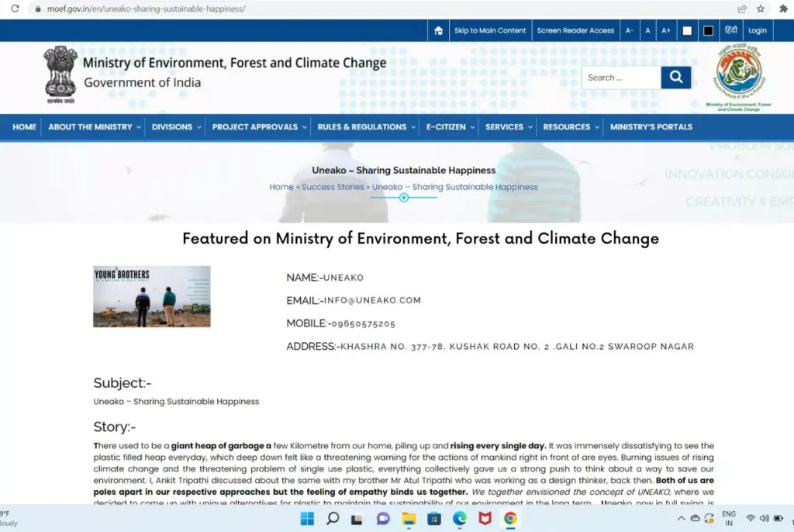Screen dimensions: 794x532
Task: Open taskbar search
Action: pyautogui.click(x=333, y=518)
